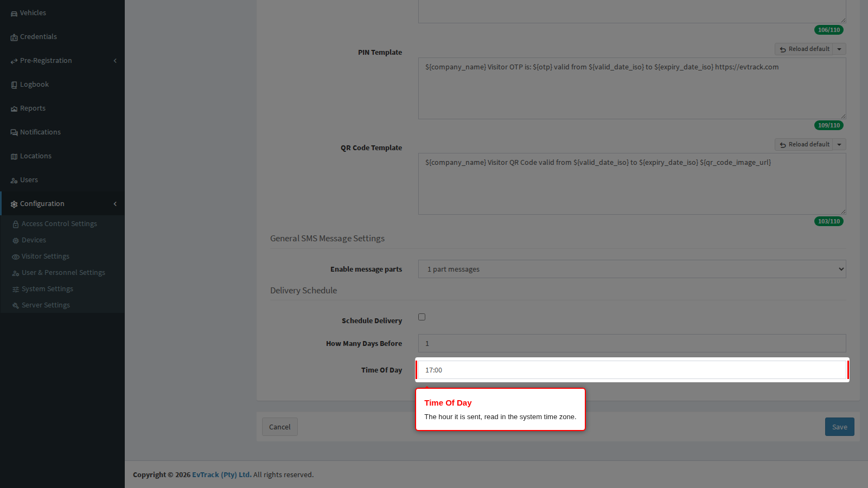The height and width of the screenshot is (488, 868).
Task: Click the Visitor Settings eye icon
Action: point(16,257)
